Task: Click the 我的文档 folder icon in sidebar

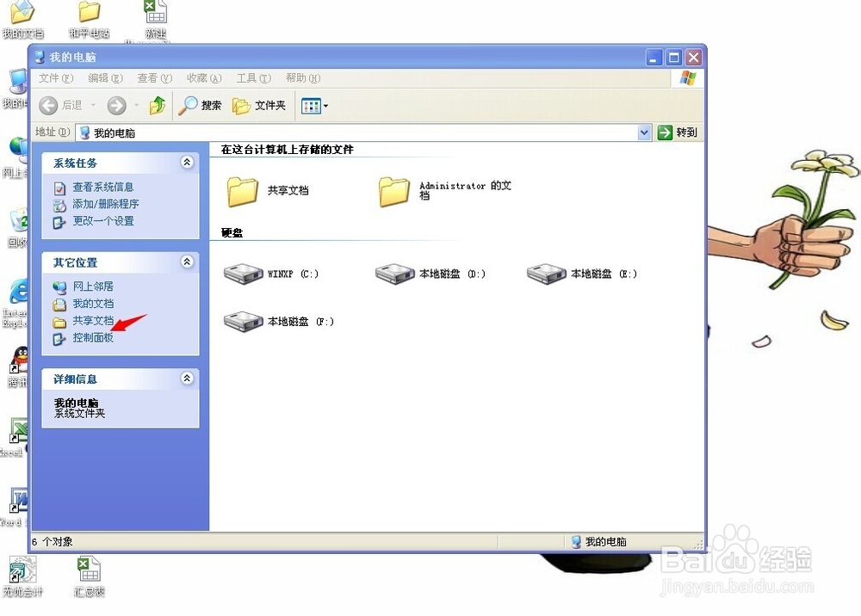Action: pos(59,305)
